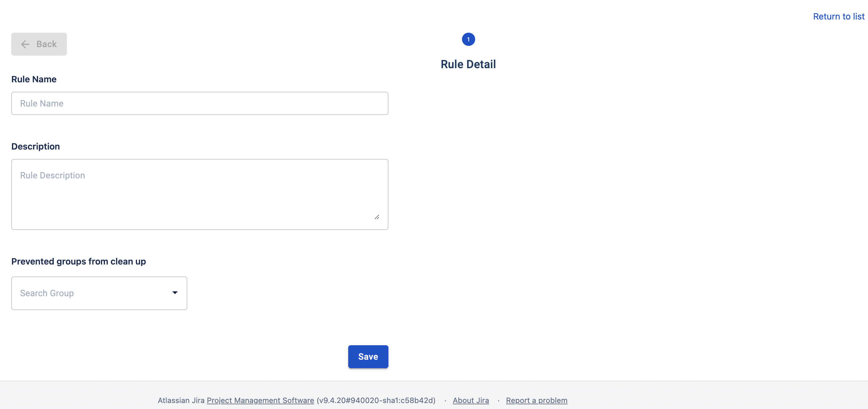Viewport: 868px width, 409px height.
Task: Open the Search Group combo box
Action: (x=91, y=293)
